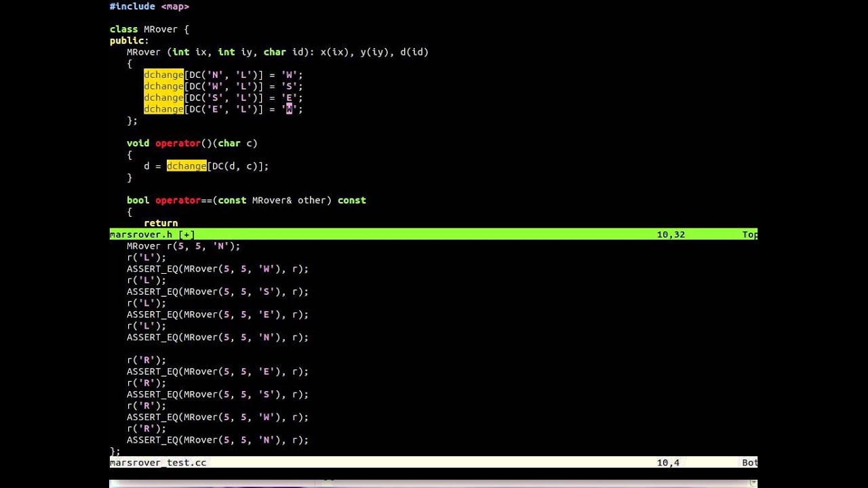Click the 'marsrover.h [+]' status line name
Screen dimensions: 868x488
point(152,235)
